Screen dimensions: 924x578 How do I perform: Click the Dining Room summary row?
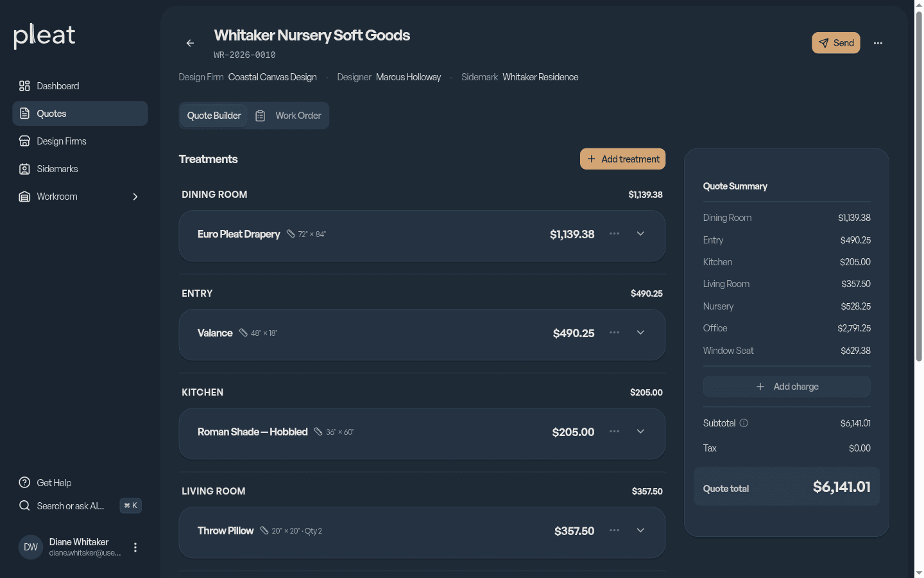point(787,218)
